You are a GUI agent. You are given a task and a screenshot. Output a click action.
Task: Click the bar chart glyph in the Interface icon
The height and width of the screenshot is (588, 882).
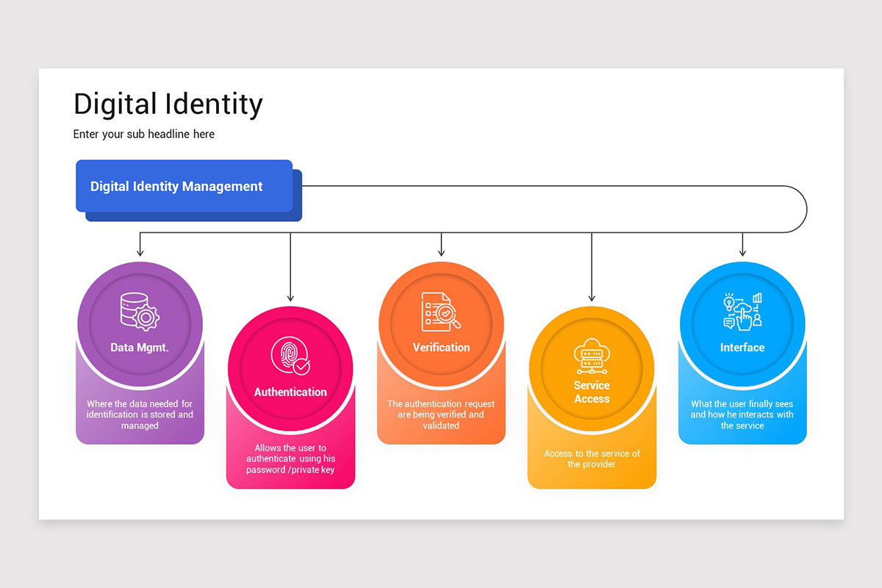758,297
